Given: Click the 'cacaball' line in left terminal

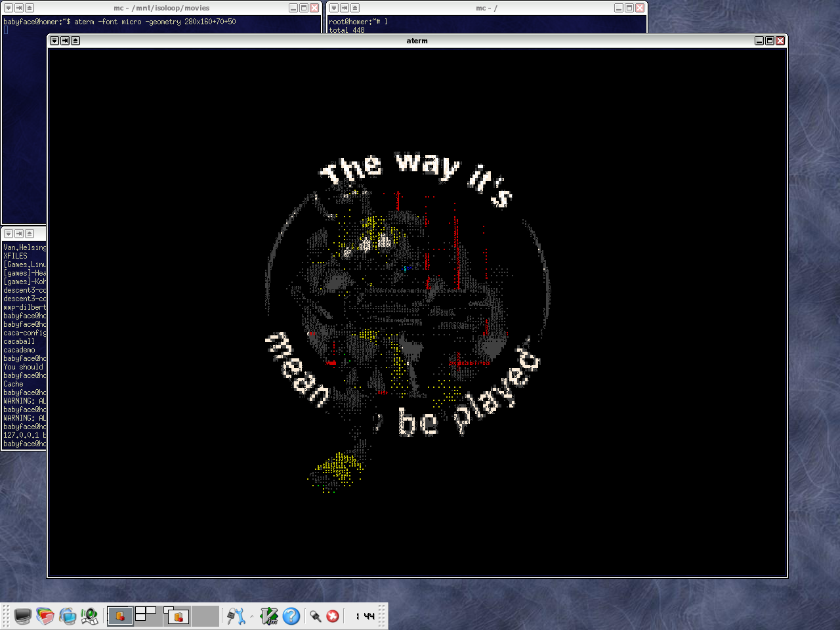Looking at the screenshot, I should [19, 341].
